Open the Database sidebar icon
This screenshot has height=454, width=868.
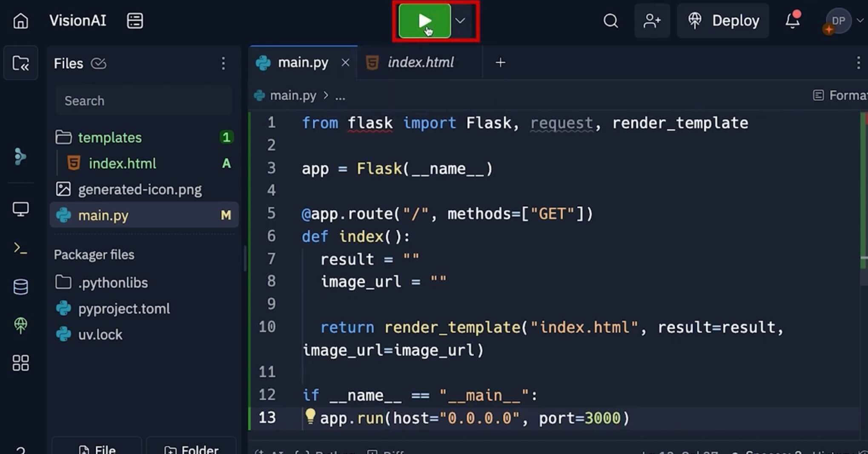(20, 287)
